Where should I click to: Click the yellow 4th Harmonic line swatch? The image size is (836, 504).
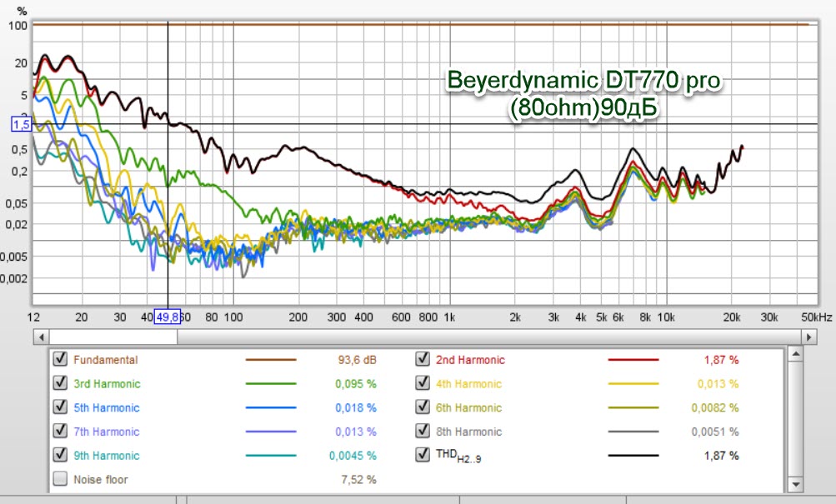pyautogui.click(x=633, y=385)
